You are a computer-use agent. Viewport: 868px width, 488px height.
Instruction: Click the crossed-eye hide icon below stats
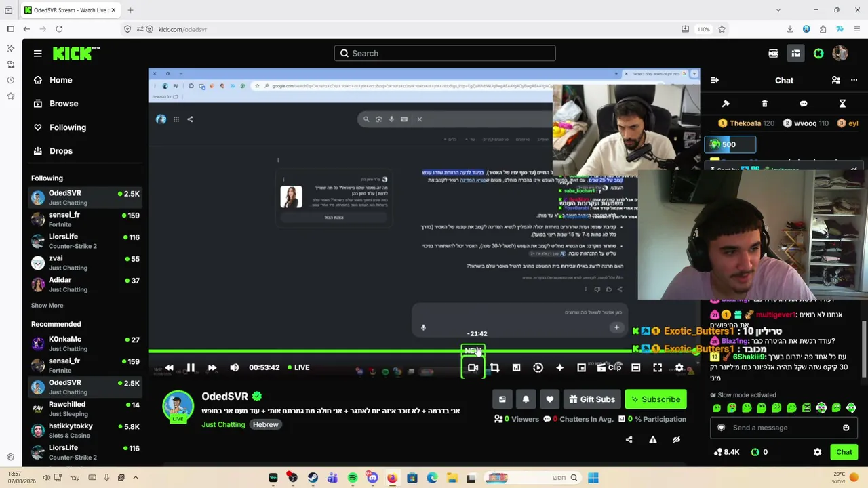click(x=676, y=439)
